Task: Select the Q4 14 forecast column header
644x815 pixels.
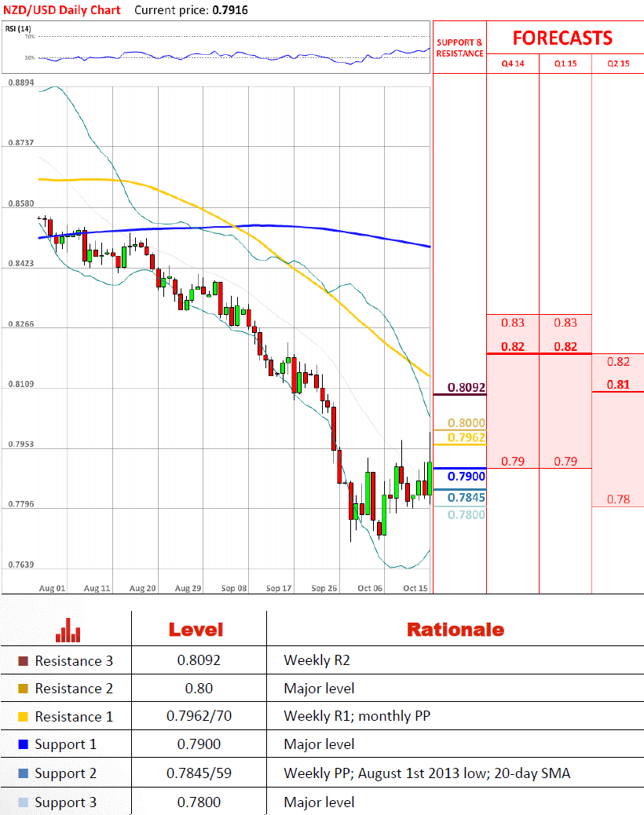Action: [x=513, y=64]
